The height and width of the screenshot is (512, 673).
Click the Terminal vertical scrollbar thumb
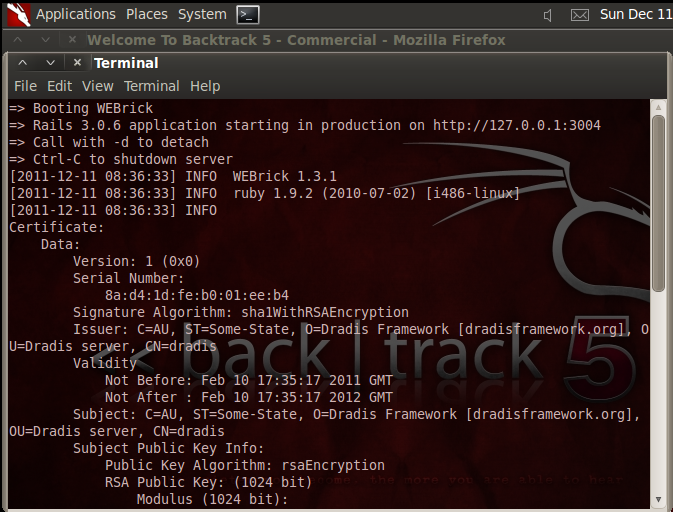pos(658,203)
